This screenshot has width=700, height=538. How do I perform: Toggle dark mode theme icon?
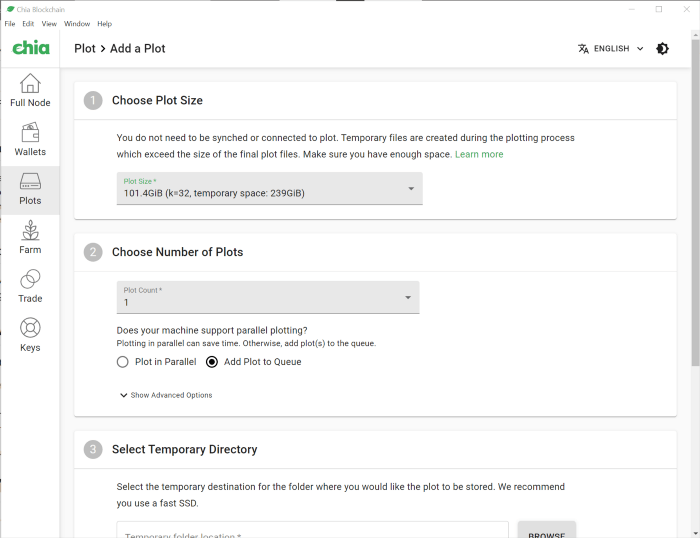(662, 48)
